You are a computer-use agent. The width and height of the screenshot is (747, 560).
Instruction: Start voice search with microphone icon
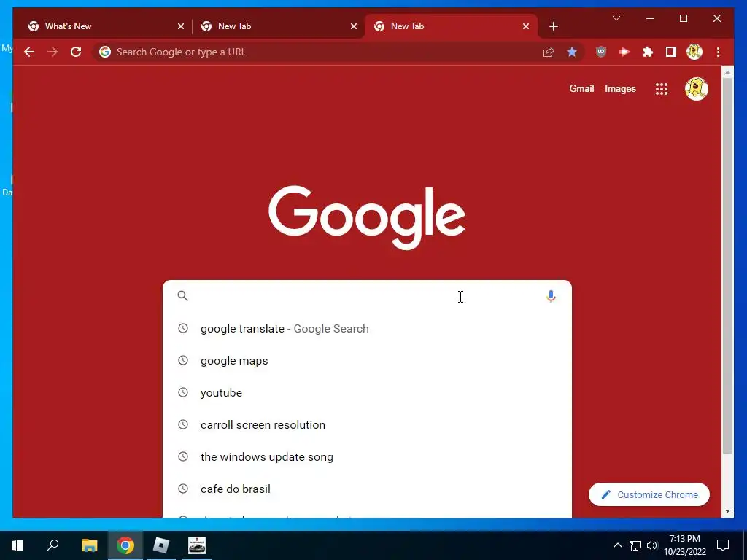551,296
